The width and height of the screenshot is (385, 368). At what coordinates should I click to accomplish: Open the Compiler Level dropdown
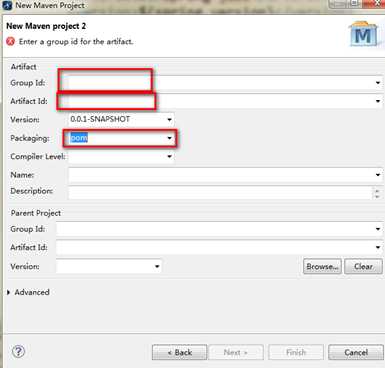pos(169,156)
